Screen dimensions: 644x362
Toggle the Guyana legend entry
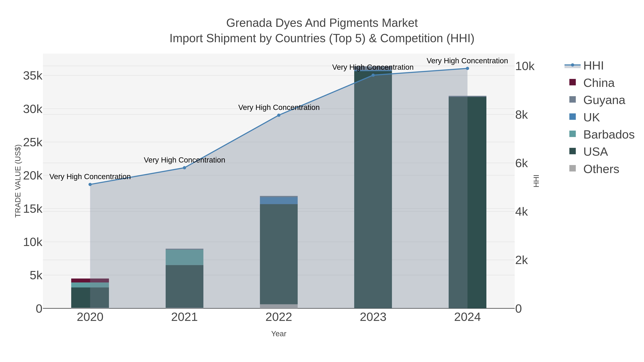coord(597,100)
